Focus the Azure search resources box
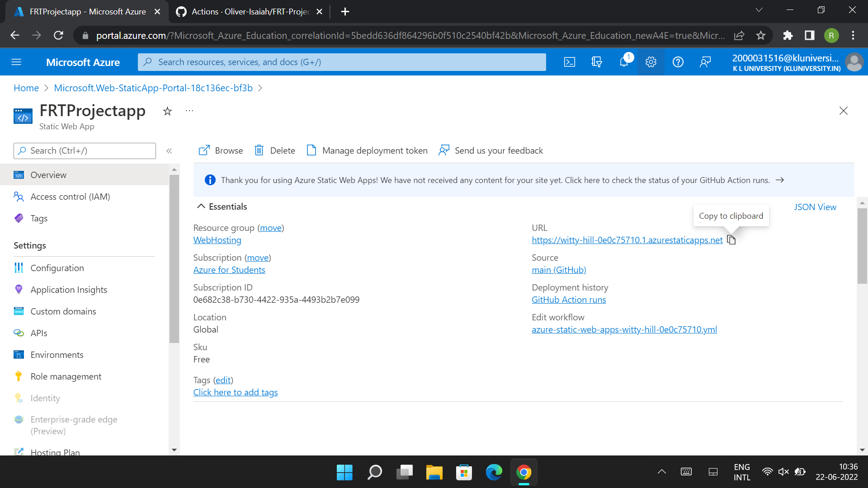Image resolution: width=868 pixels, height=488 pixels. pyautogui.click(x=342, y=62)
